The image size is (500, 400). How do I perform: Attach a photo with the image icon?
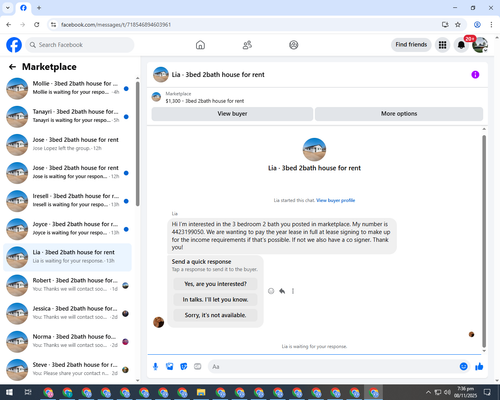point(170,367)
